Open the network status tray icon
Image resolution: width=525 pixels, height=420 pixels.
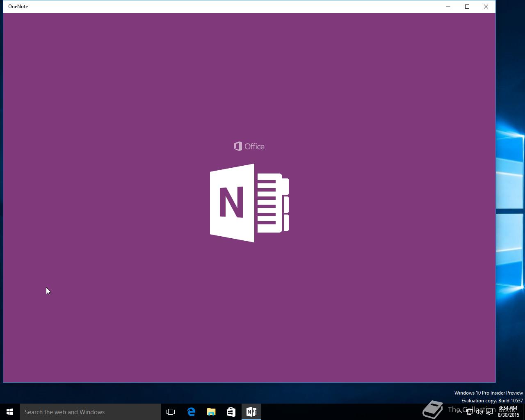click(x=470, y=412)
